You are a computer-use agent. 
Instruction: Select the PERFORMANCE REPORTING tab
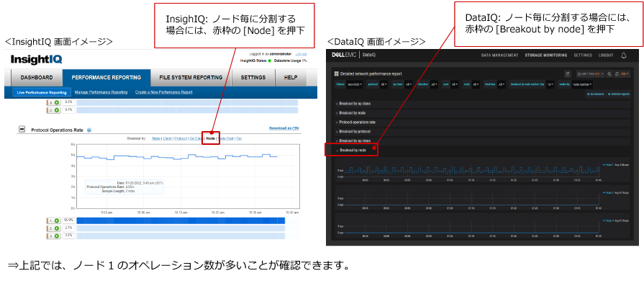point(106,77)
